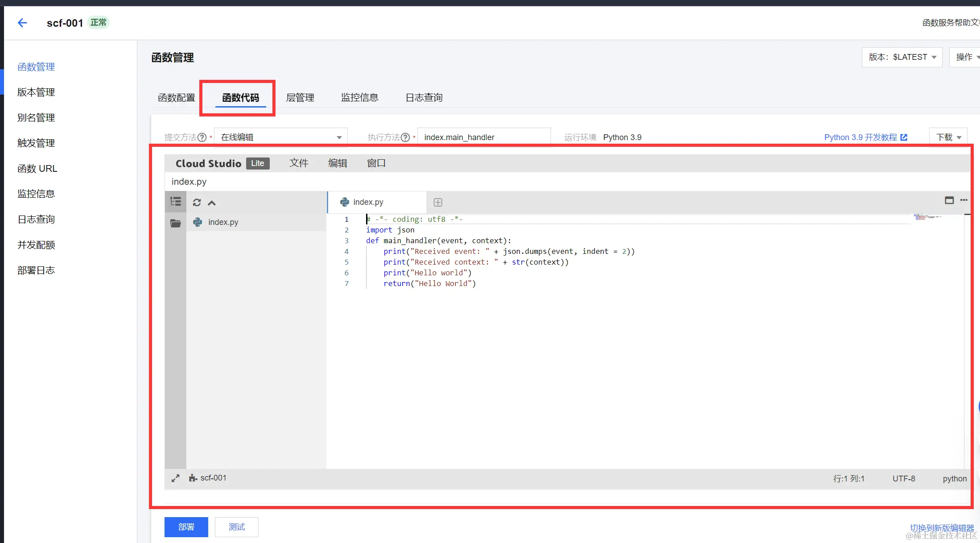Refresh the file explorer
The width and height of the screenshot is (980, 543).
pos(197,203)
